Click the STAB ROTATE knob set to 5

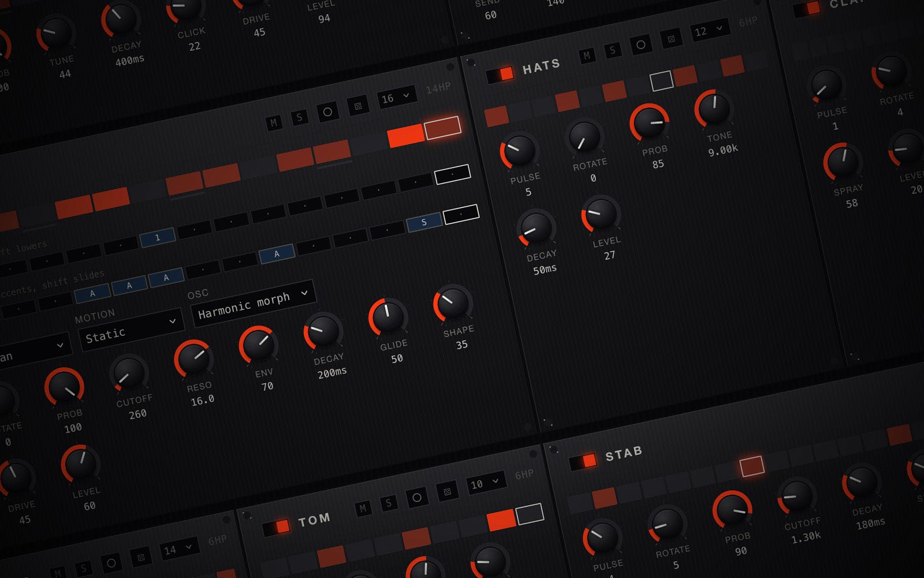[x=667, y=524]
